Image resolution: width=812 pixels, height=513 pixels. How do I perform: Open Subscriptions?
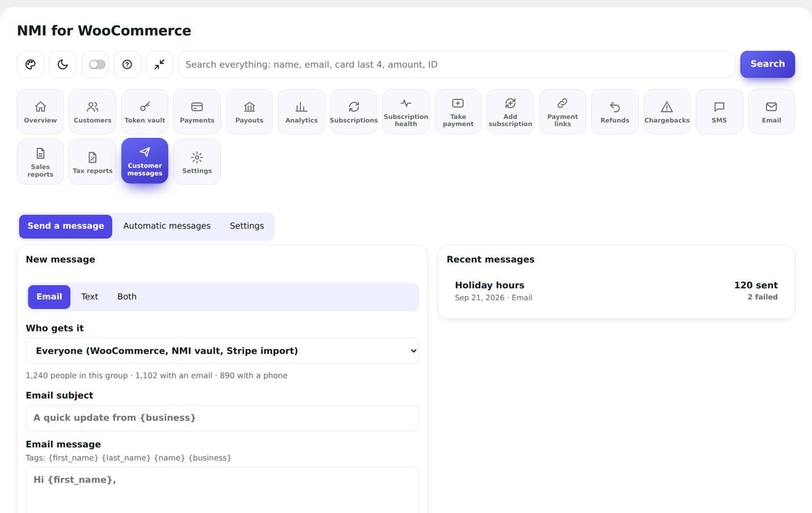coord(354,112)
